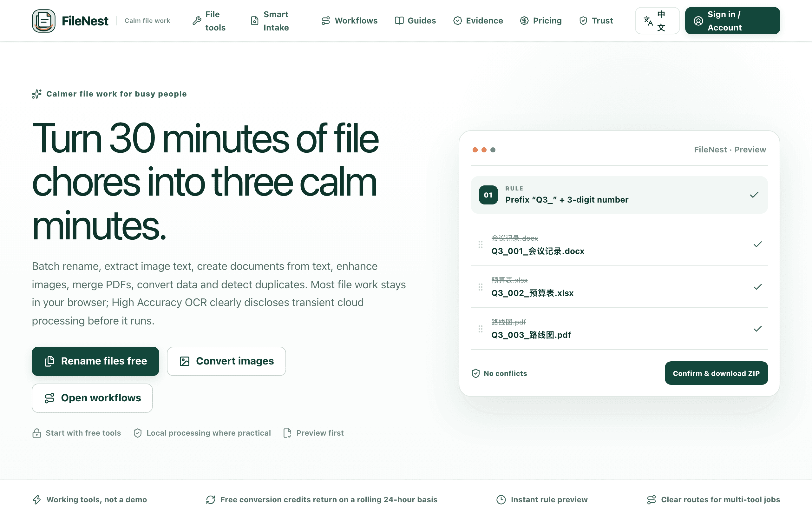The width and height of the screenshot is (812, 508).
Task: Click Start with free tools text
Action: (x=83, y=433)
